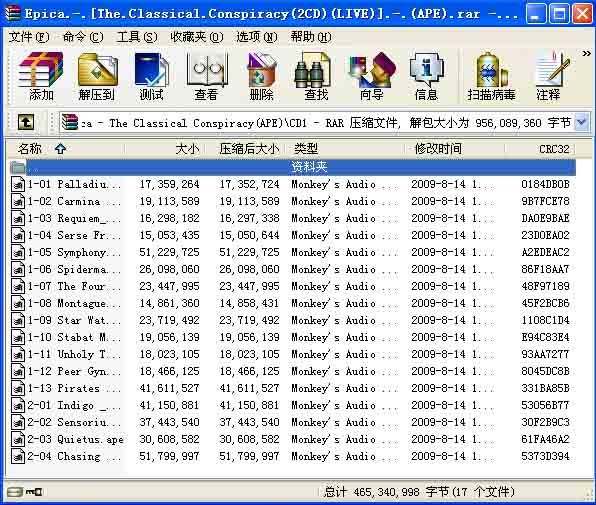Sort by 类型 column header
This screenshot has height=505, width=596.
click(x=344, y=149)
